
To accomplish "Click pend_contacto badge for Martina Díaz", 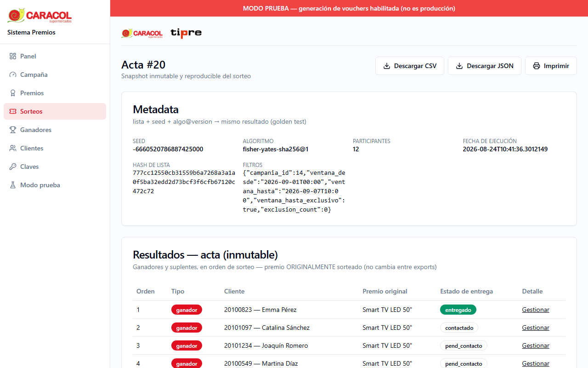I will 464,363.
